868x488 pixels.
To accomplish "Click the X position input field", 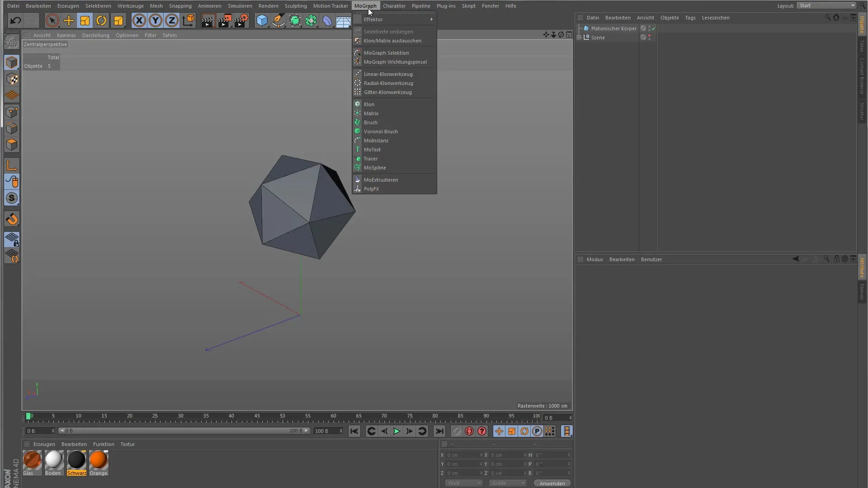I will click(x=464, y=455).
